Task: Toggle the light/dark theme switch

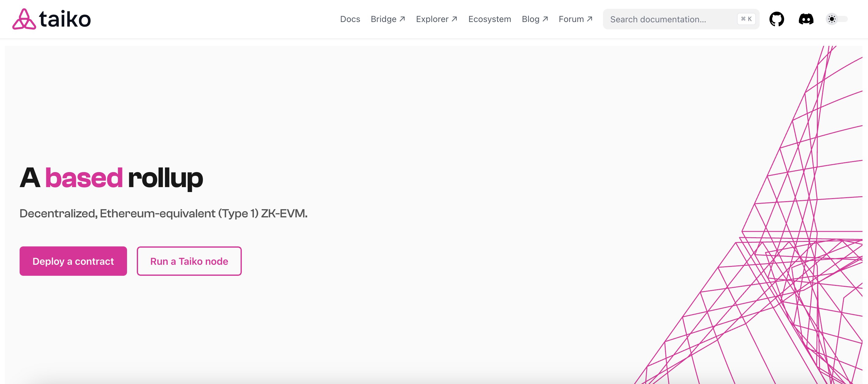Action: click(837, 19)
